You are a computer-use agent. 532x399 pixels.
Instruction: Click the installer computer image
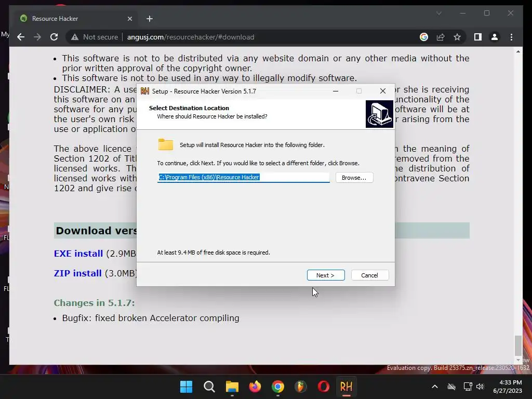coord(379,114)
